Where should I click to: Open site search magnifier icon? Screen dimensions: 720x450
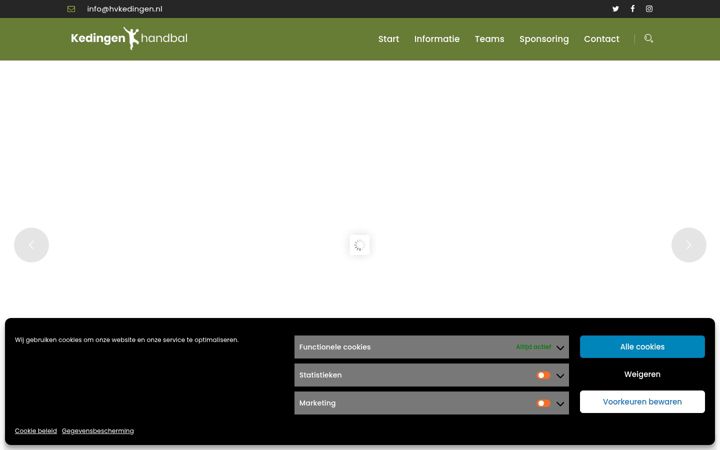[x=648, y=39]
